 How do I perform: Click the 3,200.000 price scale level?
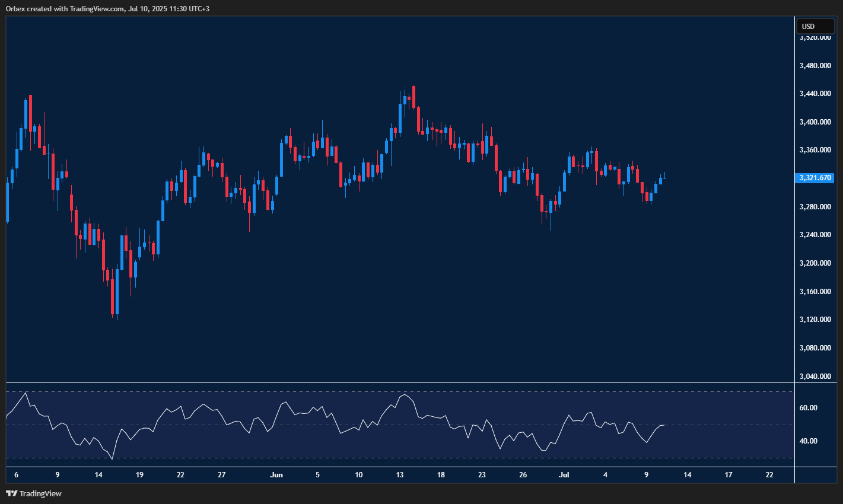(x=815, y=263)
